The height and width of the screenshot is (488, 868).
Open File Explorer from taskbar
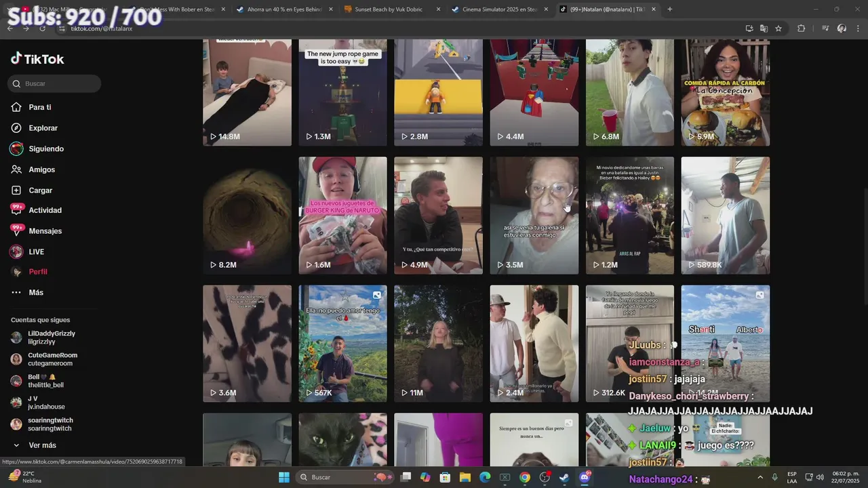[x=465, y=477]
